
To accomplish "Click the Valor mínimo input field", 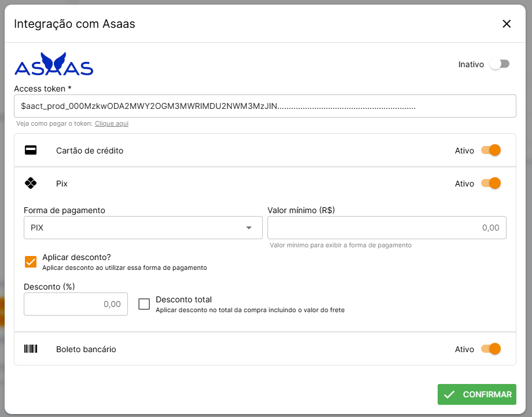I will coord(386,228).
